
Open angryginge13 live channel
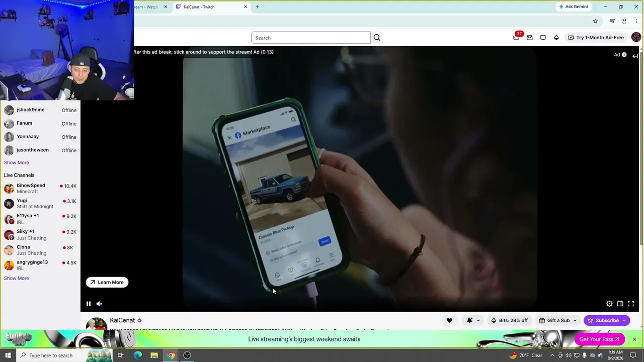(40, 265)
